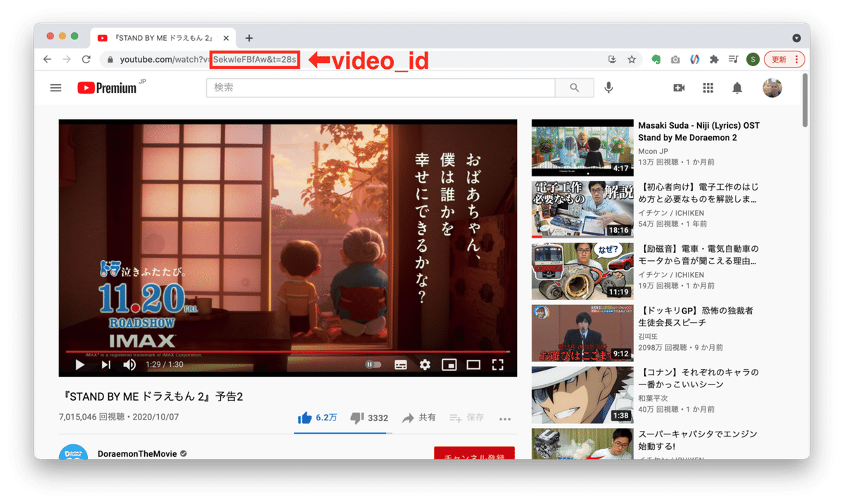Click the 更新 update button
Image resolution: width=844 pixels, height=504 pixels.
coord(784,60)
